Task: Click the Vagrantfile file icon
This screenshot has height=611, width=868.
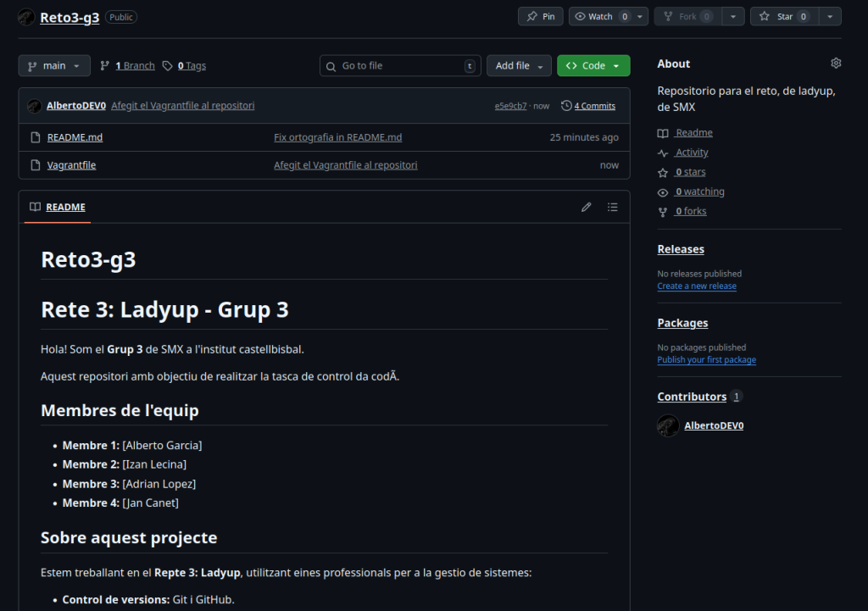Action: (x=35, y=165)
